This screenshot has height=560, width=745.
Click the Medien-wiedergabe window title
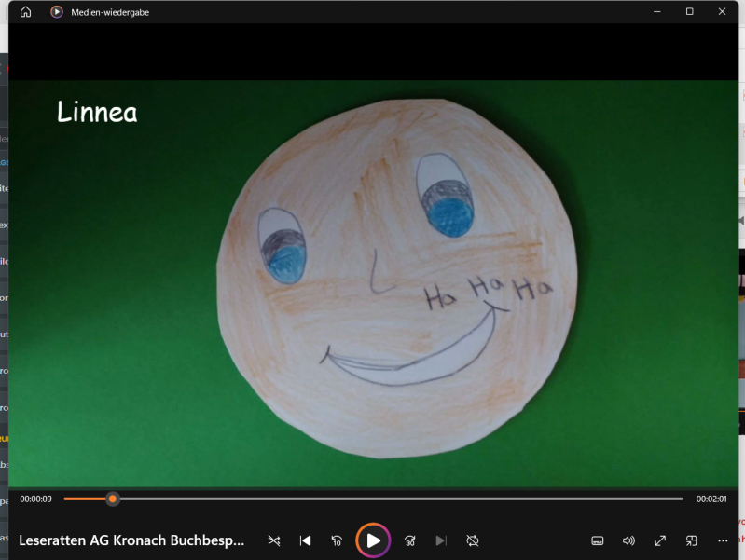(110, 12)
